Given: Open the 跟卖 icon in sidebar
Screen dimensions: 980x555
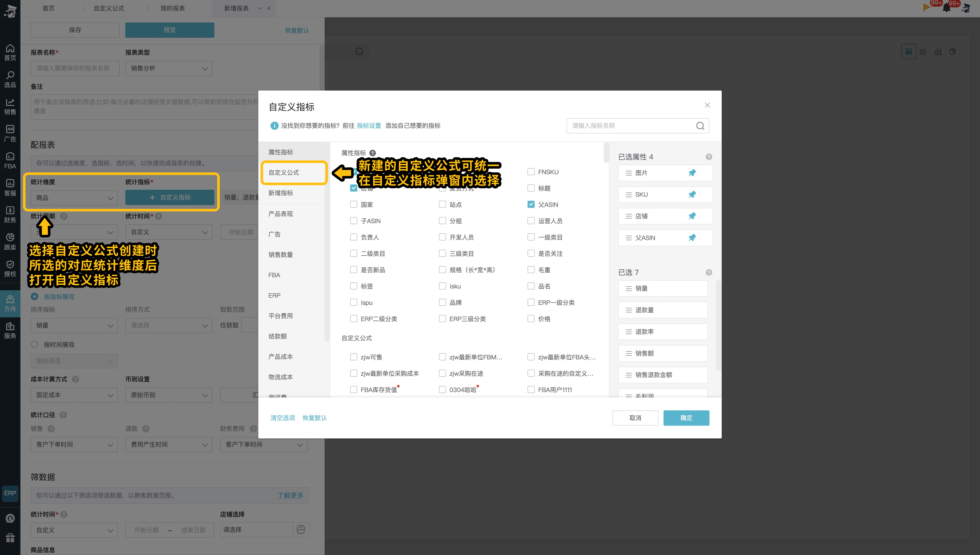Looking at the screenshot, I should pos(10,237).
